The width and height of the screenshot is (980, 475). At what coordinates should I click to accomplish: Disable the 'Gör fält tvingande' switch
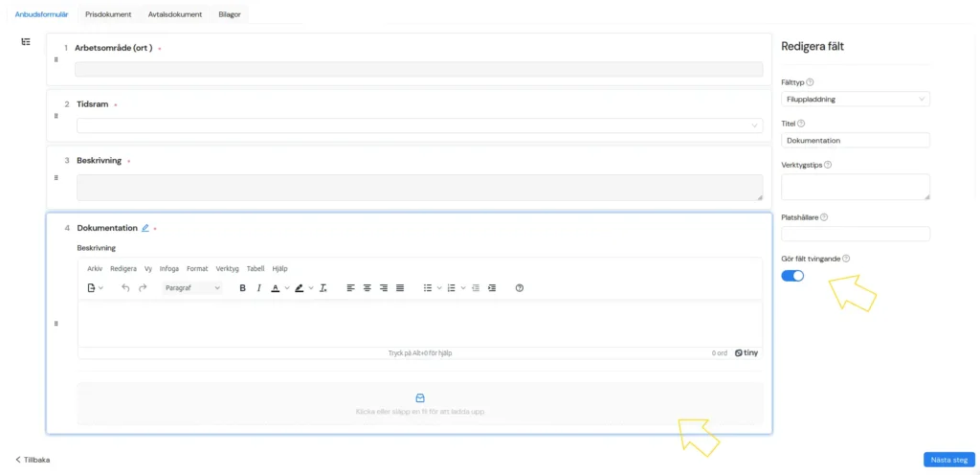(x=792, y=276)
